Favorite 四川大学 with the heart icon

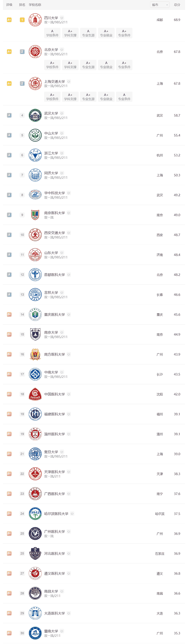[x=62, y=18]
